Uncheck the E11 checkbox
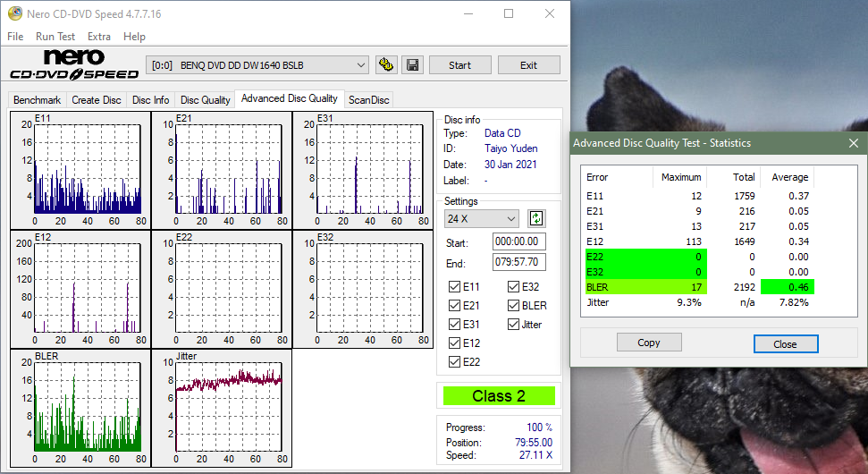This screenshot has width=868, height=474. [454, 286]
